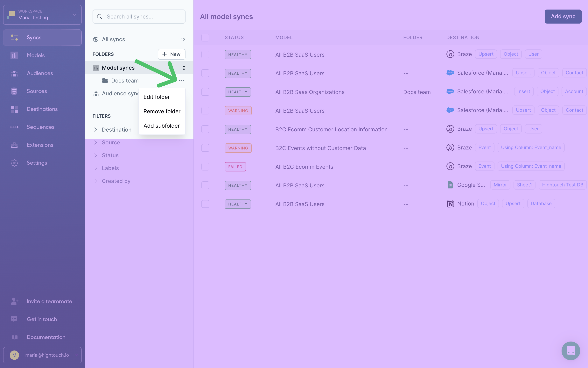Open the workspace switcher dropdown
Image resolution: width=588 pixels, height=368 pixels.
[x=42, y=15]
